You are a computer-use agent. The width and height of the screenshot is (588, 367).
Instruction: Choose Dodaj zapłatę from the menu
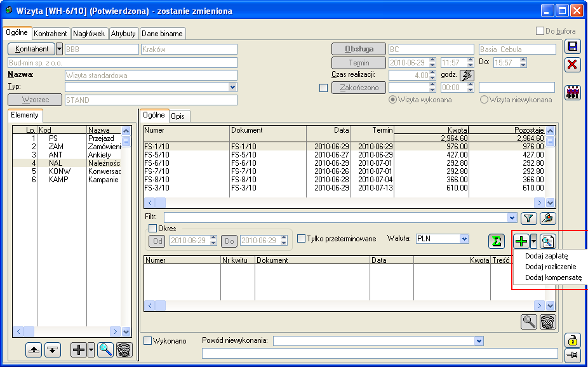pos(546,257)
